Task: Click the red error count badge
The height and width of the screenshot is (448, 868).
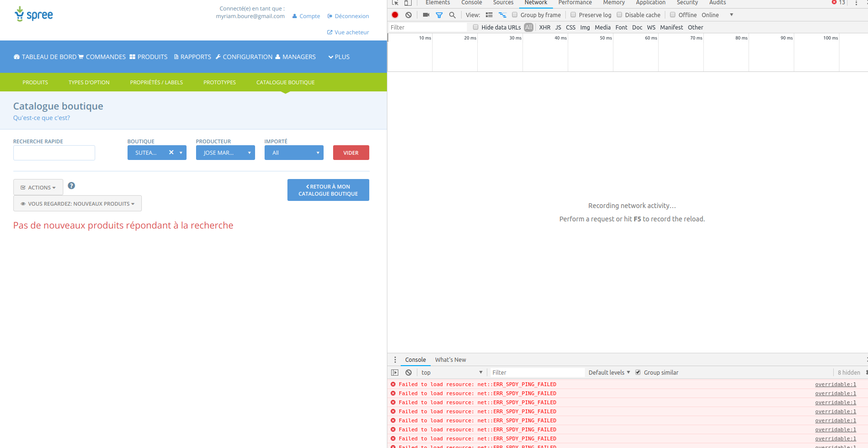Action: [x=838, y=2]
